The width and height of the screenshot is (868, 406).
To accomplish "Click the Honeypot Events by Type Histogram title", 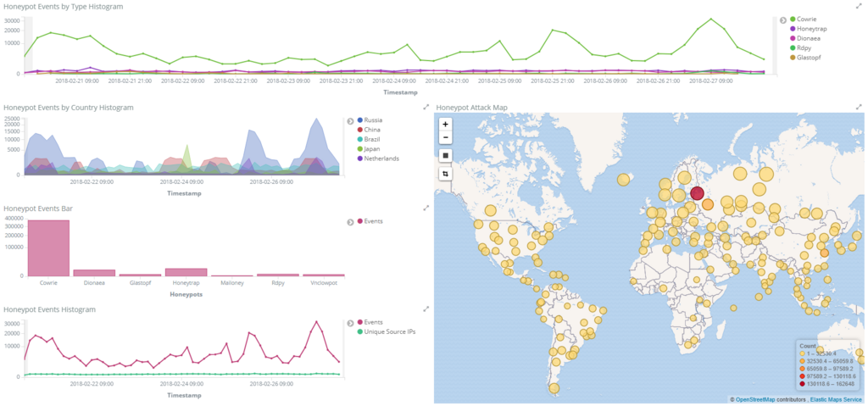I will click(x=64, y=7).
